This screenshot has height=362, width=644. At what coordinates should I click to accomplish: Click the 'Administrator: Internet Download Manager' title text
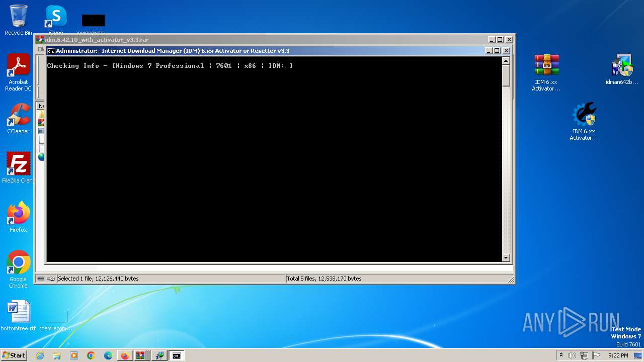coord(173,51)
